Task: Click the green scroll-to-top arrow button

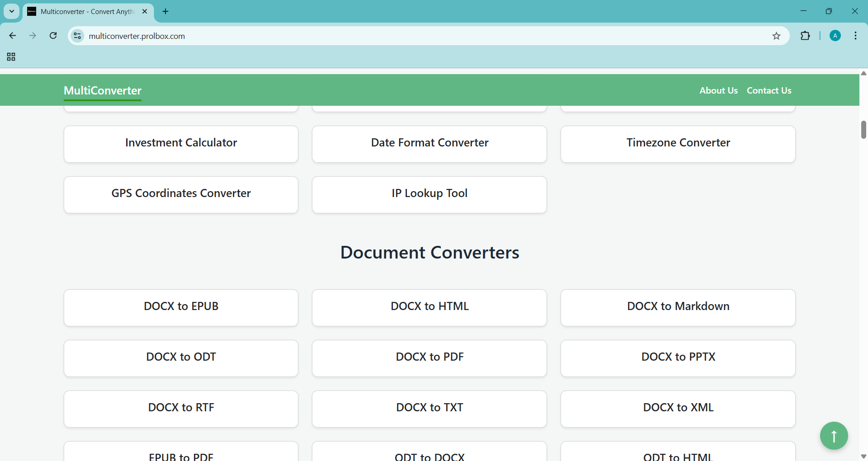Action: coord(834,436)
